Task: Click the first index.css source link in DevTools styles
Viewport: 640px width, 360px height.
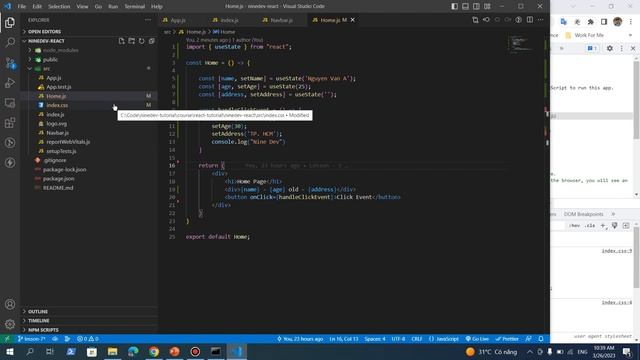Action: pos(617,251)
